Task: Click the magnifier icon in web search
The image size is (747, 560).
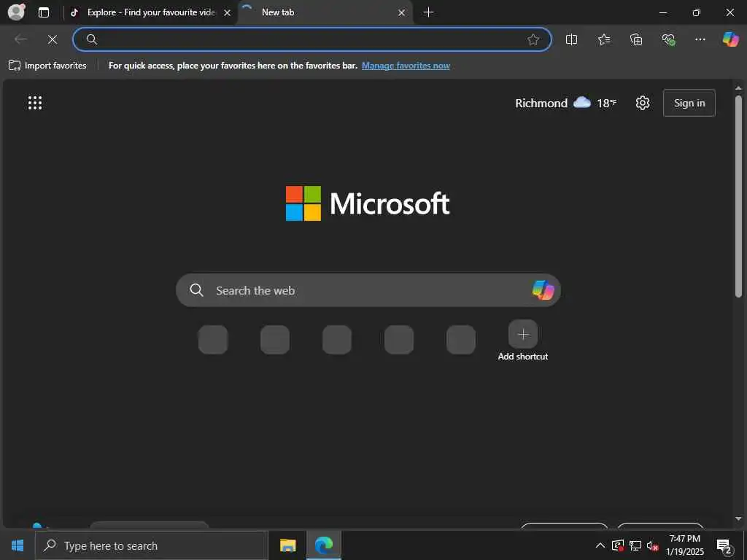Action: (196, 290)
